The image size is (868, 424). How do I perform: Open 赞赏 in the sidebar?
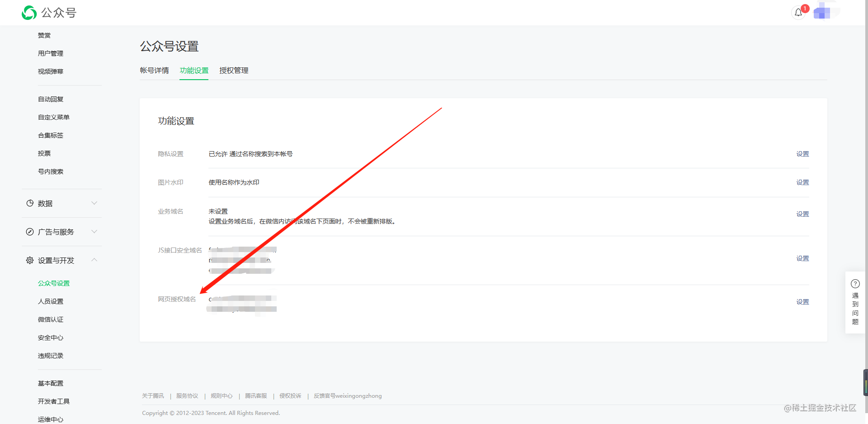[44, 35]
